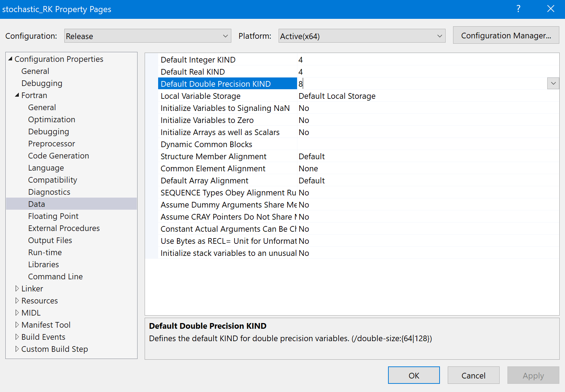565x392 pixels.
Task: Close the Property Pages dialog
Action: point(551,9)
